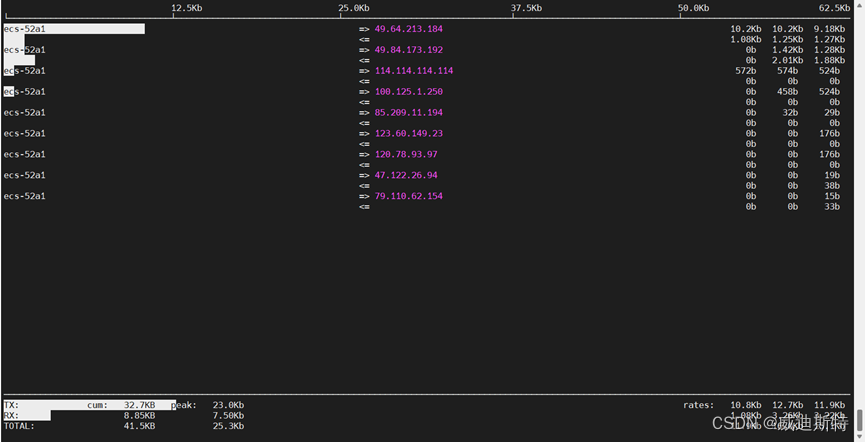Select the 37.5Kb scale label
Screen dimensions: 865x442
(526, 8)
